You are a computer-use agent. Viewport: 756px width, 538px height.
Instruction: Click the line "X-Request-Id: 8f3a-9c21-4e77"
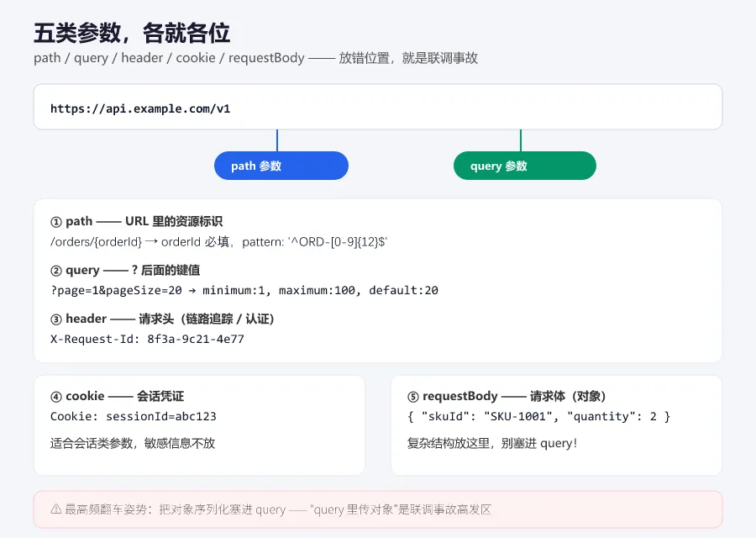147,340
